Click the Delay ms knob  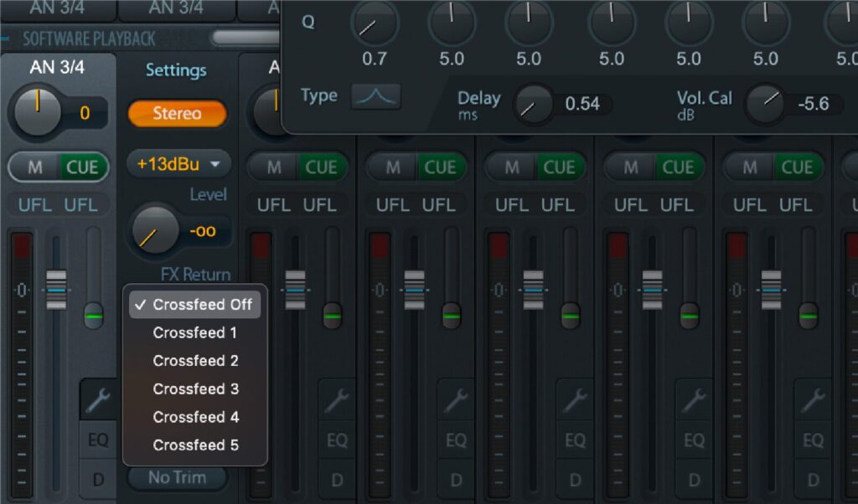[x=534, y=104]
